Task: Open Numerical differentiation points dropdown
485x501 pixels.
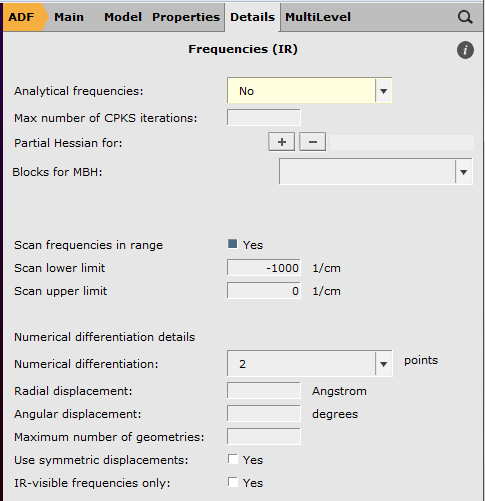Action: [x=310, y=363]
